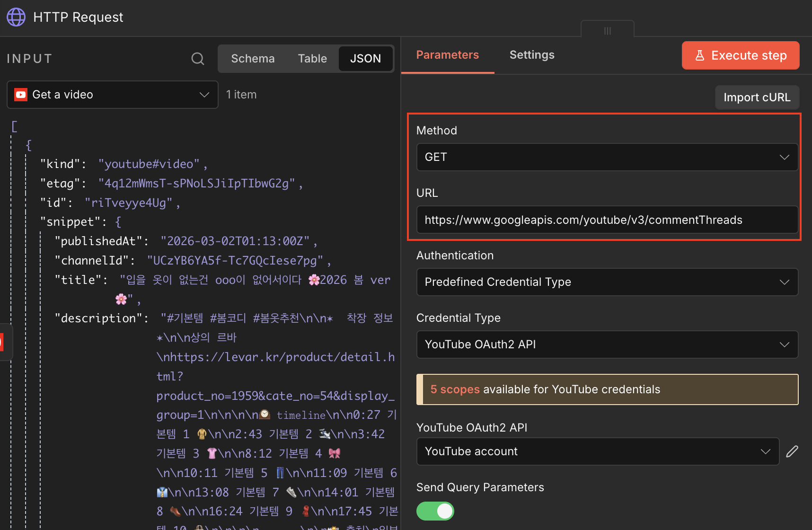812x530 pixels.
Task: Click the HTTP Request globe icon
Action: [16, 17]
